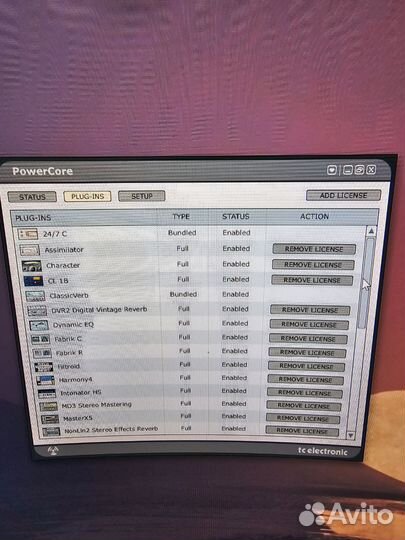
Task: Click 'Enabled' status in the Character row
Action: click(x=236, y=264)
